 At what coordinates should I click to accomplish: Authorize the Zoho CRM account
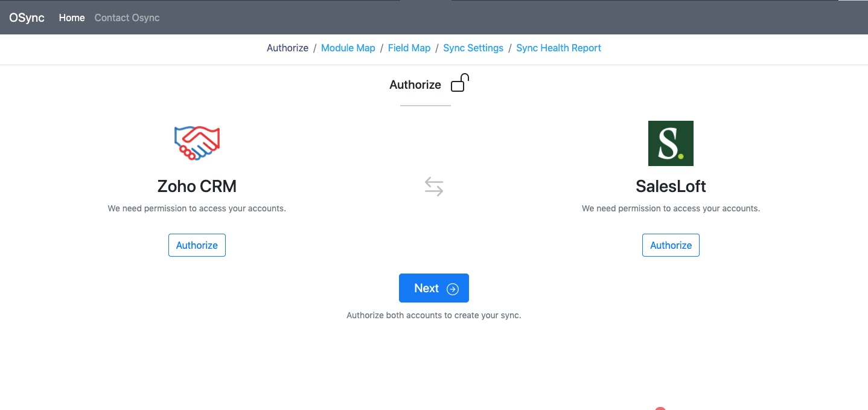tap(197, 245)
